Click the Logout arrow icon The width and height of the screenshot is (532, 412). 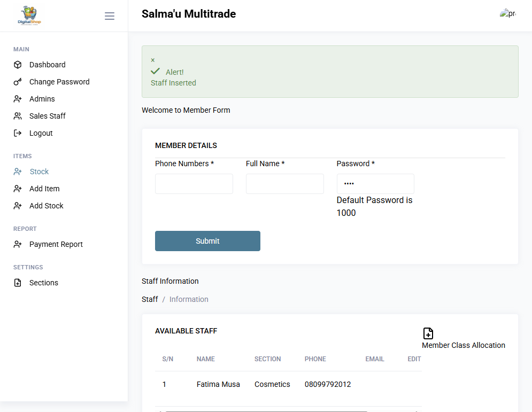point(18,133)
